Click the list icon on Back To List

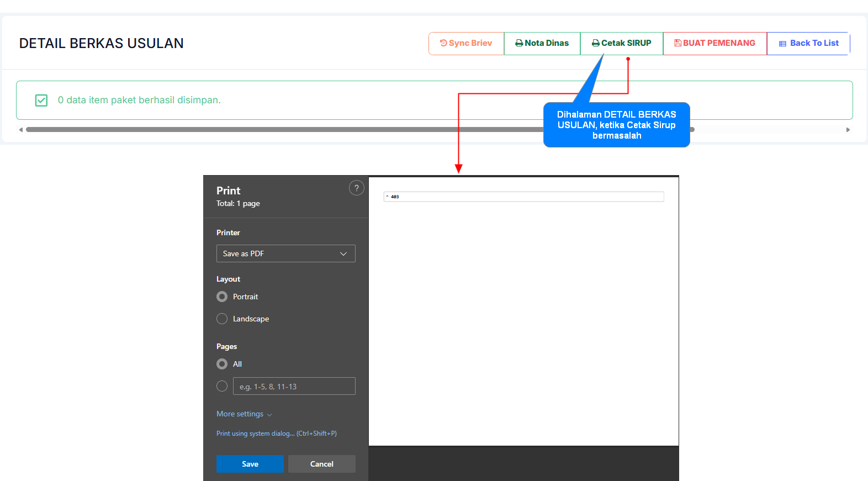[782, 44]
